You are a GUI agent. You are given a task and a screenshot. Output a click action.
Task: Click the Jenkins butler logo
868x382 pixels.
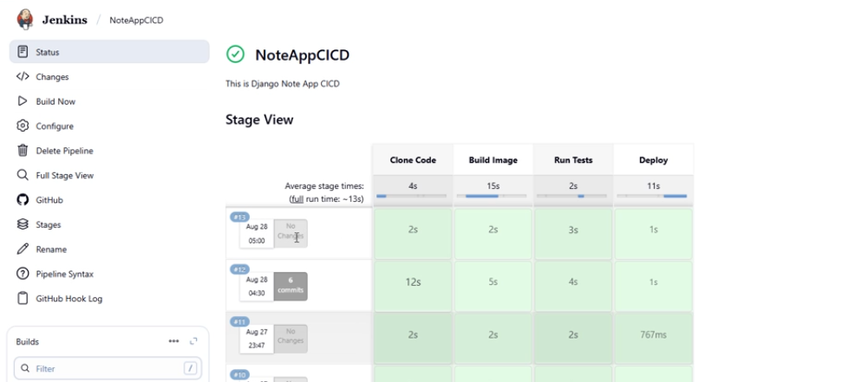25,19
